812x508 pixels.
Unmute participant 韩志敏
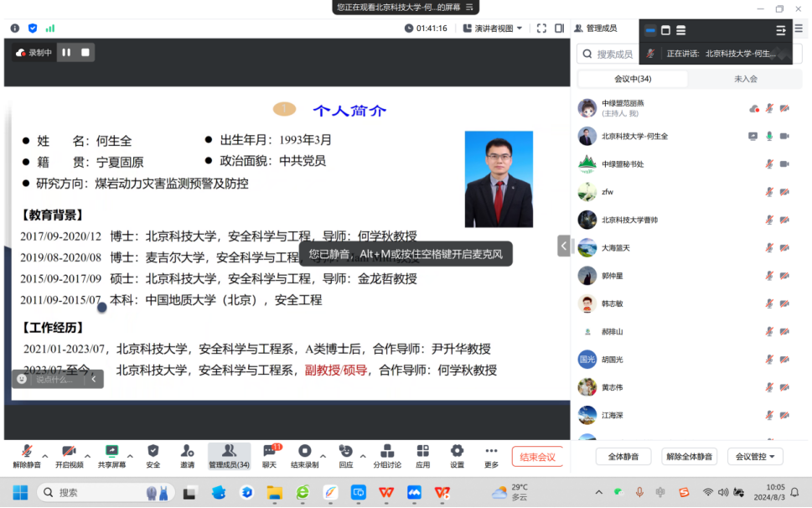coord(769,304)
